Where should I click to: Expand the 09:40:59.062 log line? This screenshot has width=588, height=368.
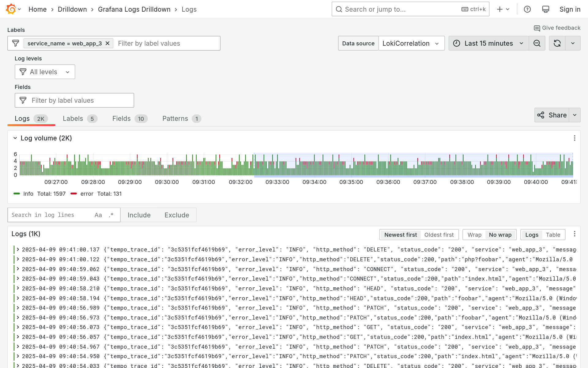point(18,269)
